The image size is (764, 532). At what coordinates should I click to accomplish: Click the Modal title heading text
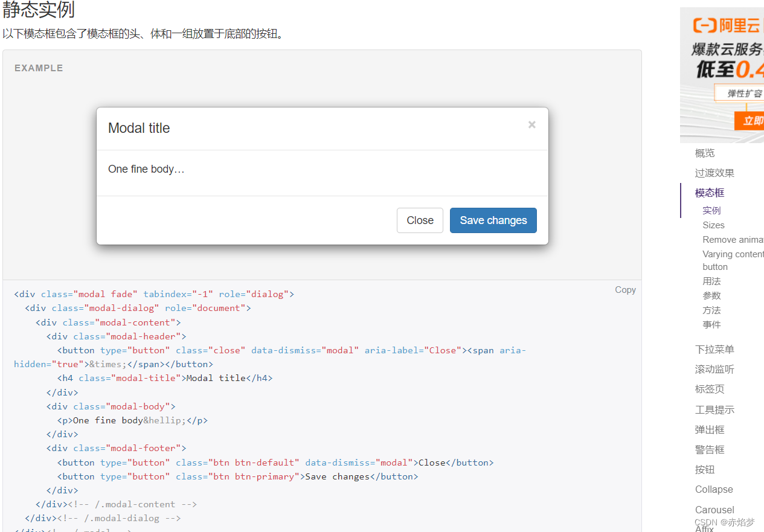pyautogui.click(x=139, y=128)
